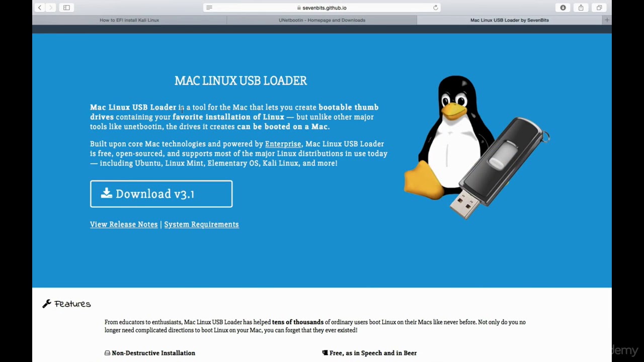Select Mac Linux USB Loader by SevenBits tab
The height and width of the screenshot is (362, 644).
[x=509, y=20]
